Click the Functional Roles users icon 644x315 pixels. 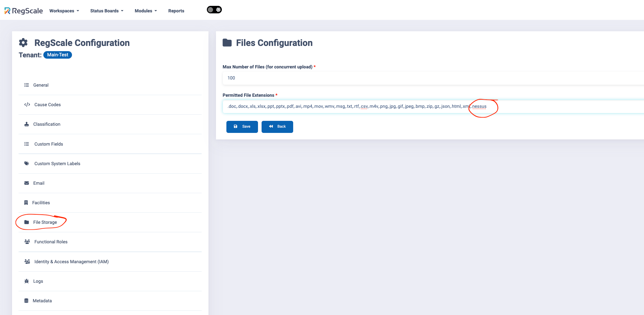pyautogui.click(x=27, y=242)
